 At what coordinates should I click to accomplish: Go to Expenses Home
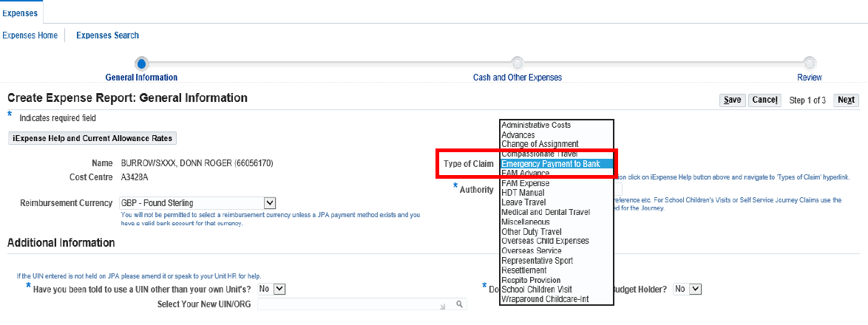pyautogui.click(x=30, y=35)
